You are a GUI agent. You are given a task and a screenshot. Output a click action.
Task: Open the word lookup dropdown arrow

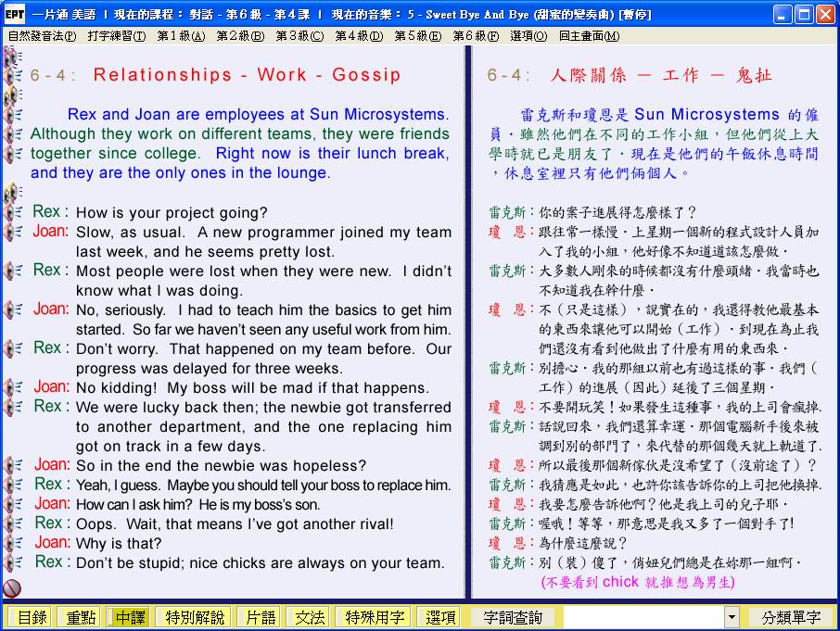[732, 617]
